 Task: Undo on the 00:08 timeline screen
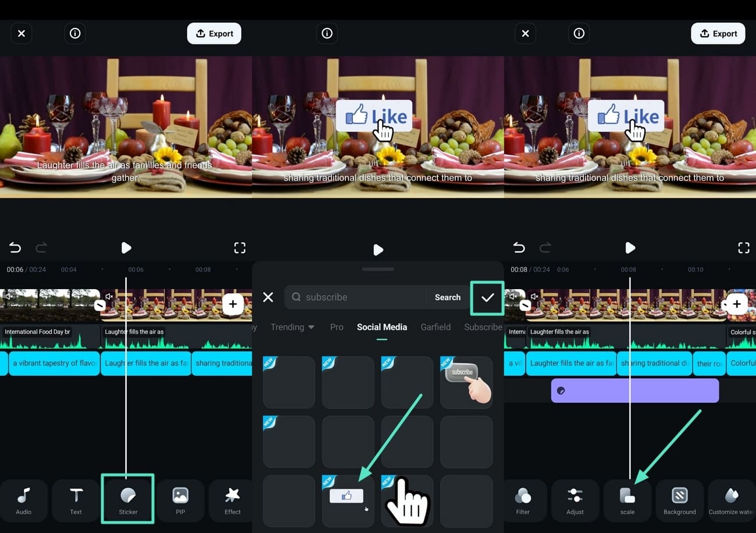[519, 248]
